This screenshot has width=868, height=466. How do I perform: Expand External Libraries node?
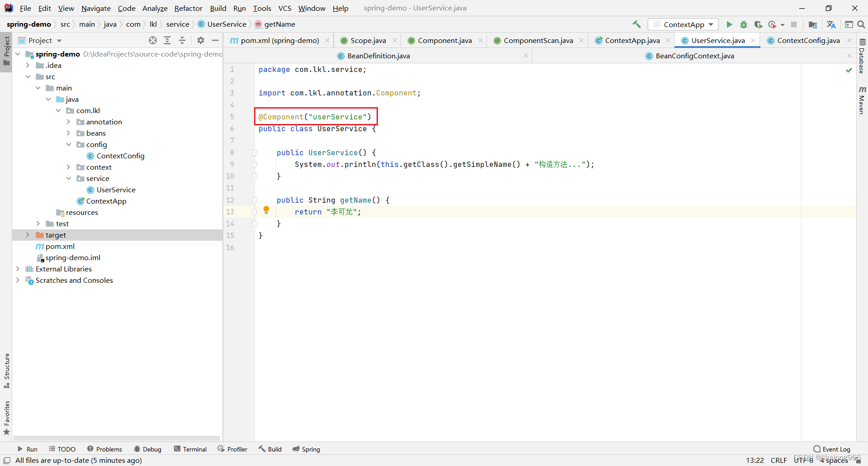(18, 269)
